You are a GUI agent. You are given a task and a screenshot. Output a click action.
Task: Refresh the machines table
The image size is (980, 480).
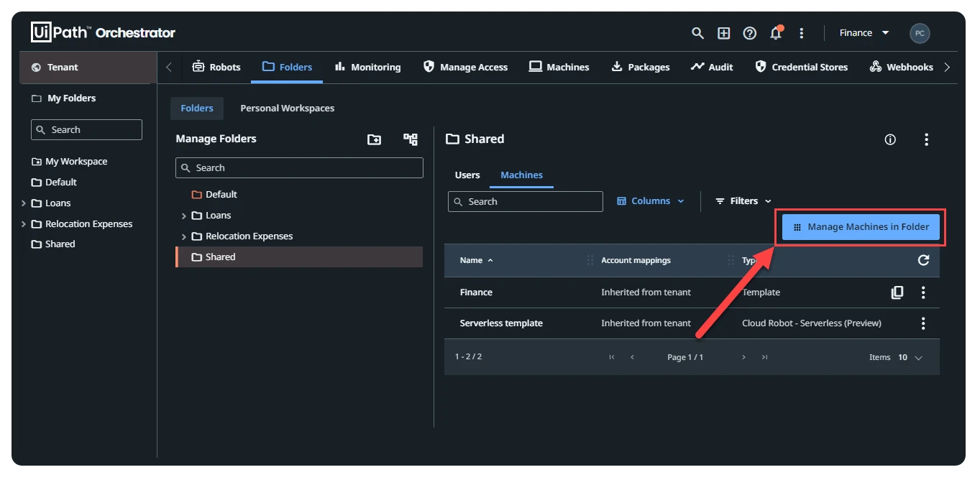[x=924, y=260]
